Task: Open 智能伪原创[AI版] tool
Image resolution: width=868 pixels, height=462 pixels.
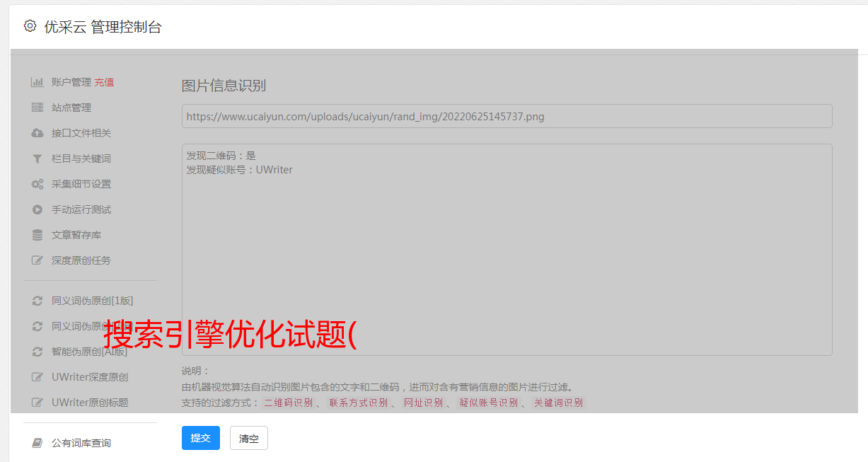Action: [89, 352]
